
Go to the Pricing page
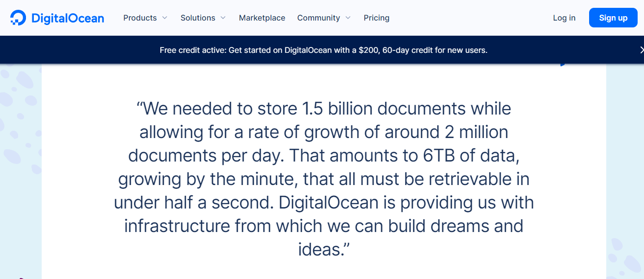click(376, 18)
